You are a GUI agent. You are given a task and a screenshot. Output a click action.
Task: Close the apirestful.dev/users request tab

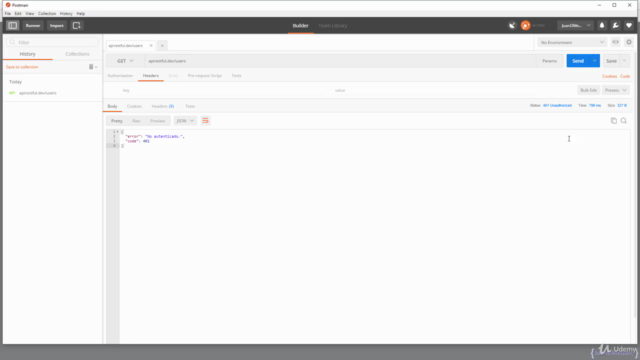(x=151, y=46)
